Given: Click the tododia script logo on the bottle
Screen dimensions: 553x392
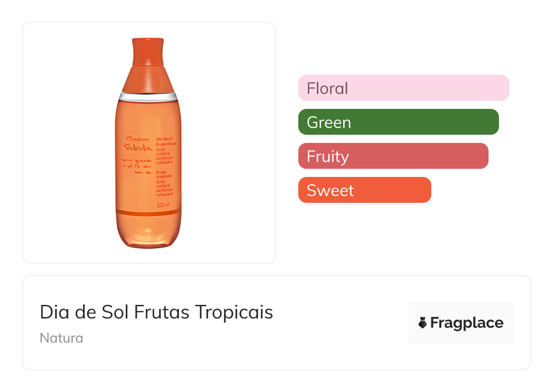Looking at the screenshot, I should click(138, 146).
